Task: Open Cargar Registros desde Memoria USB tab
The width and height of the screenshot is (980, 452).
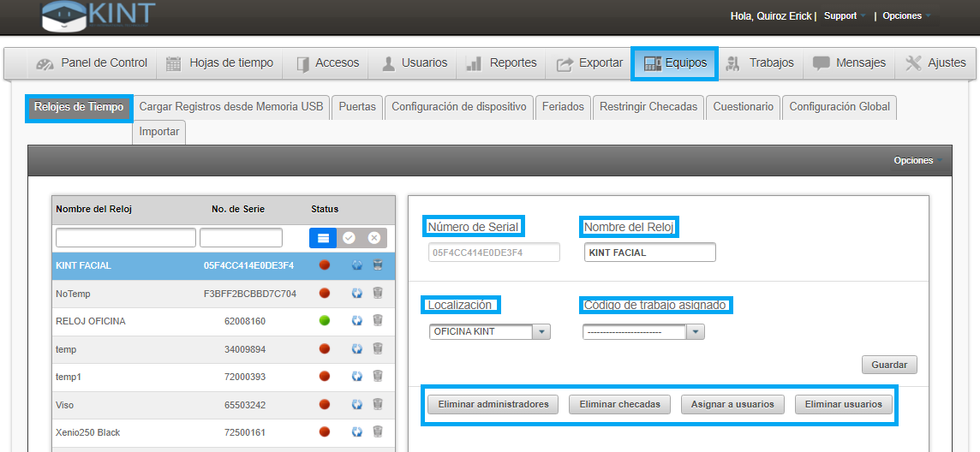Action: [231, 107]
